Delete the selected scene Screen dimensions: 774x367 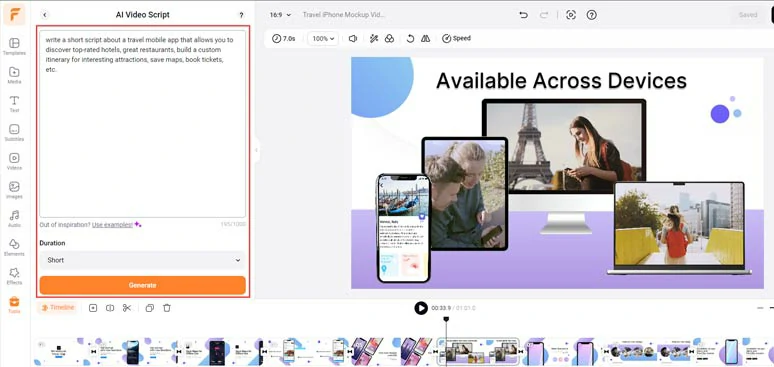click(x=167, y=308)
